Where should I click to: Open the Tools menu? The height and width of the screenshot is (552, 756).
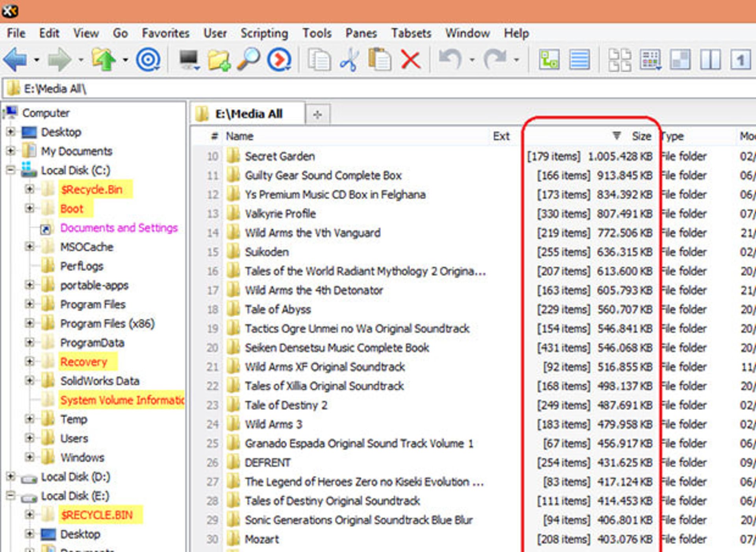point(317,33)
